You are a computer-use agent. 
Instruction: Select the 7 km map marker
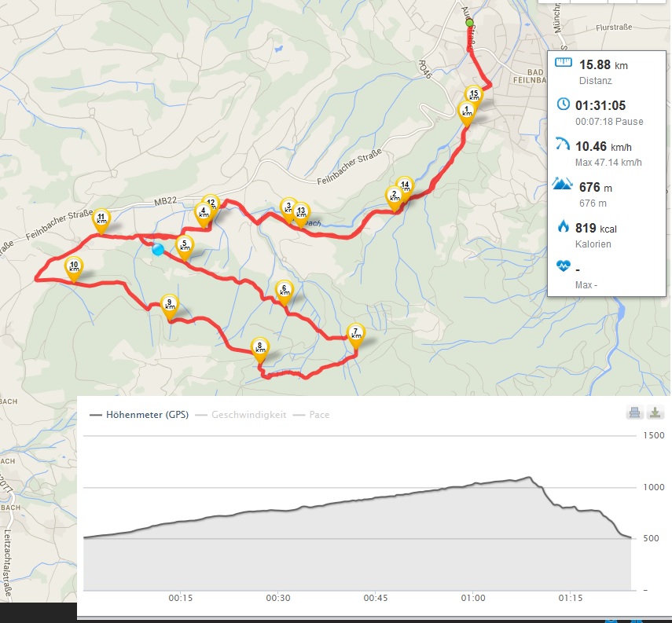coord(356,335)
